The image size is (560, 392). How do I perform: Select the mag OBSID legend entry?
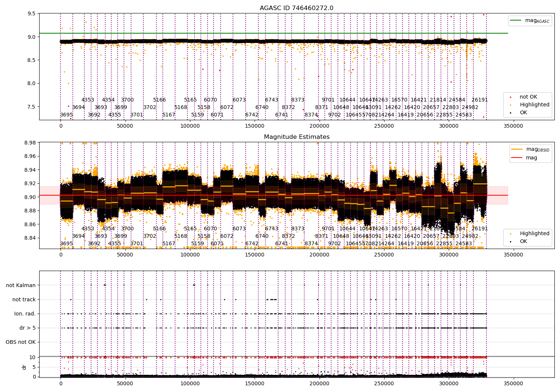530,149
